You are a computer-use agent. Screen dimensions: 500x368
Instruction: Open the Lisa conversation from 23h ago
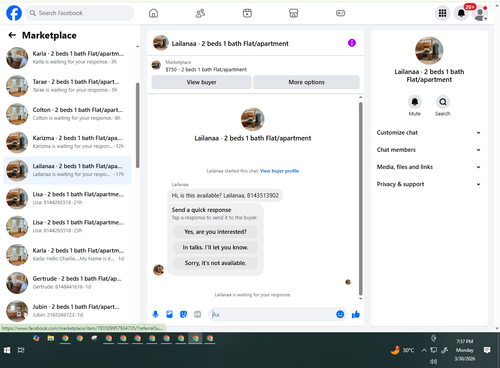pyautogui.click(x=67, y=226)
